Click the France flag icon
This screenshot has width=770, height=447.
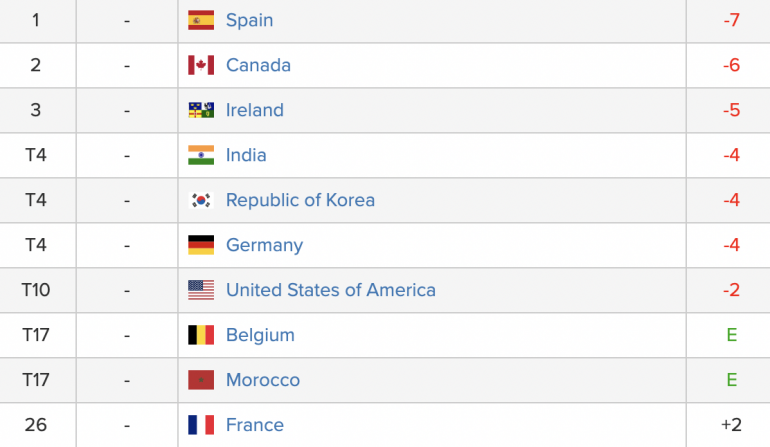click(201, 425)
